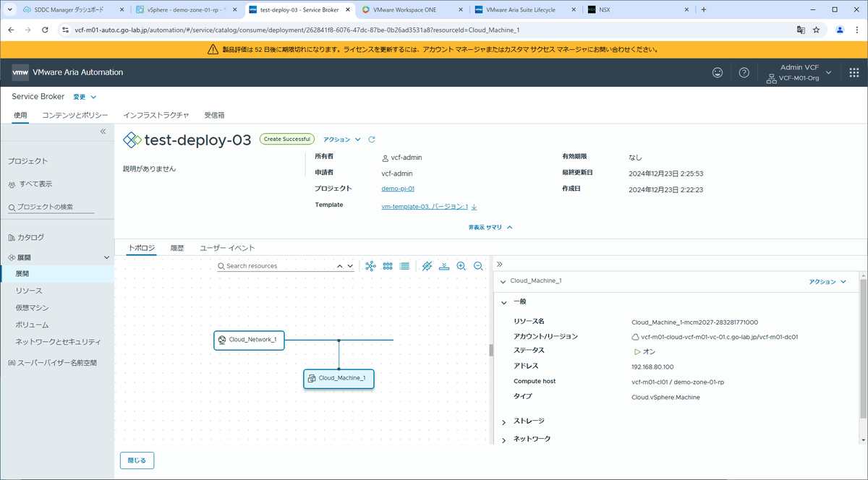Click the browser back arrow
This screenshot has height=480, width=868.
point(11,30)
